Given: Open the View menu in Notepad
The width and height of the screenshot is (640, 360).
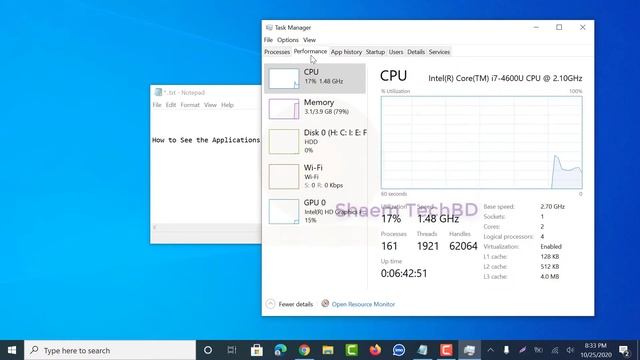Looking at the screenshot, I should [210, 105].
